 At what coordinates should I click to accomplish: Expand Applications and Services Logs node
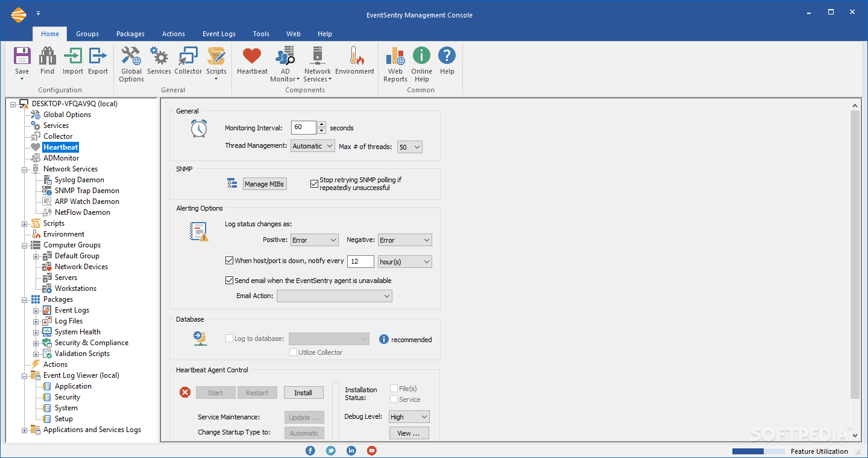[x=25, y=430]
